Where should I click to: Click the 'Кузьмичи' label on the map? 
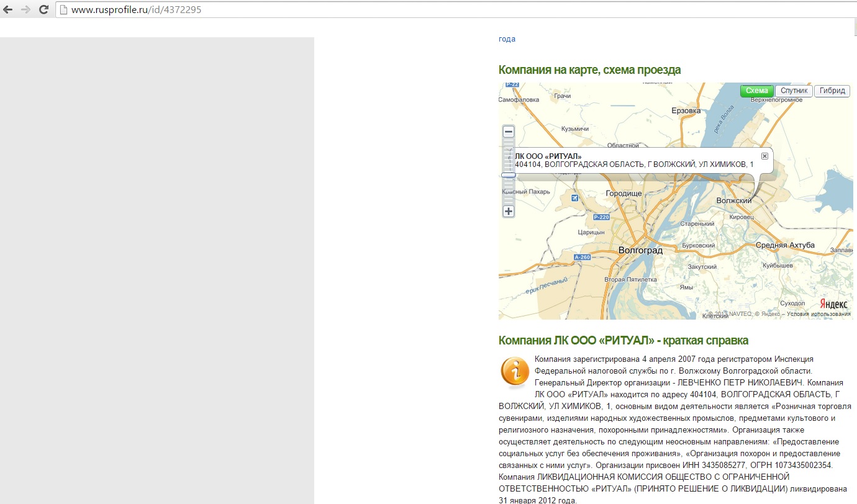575,129
